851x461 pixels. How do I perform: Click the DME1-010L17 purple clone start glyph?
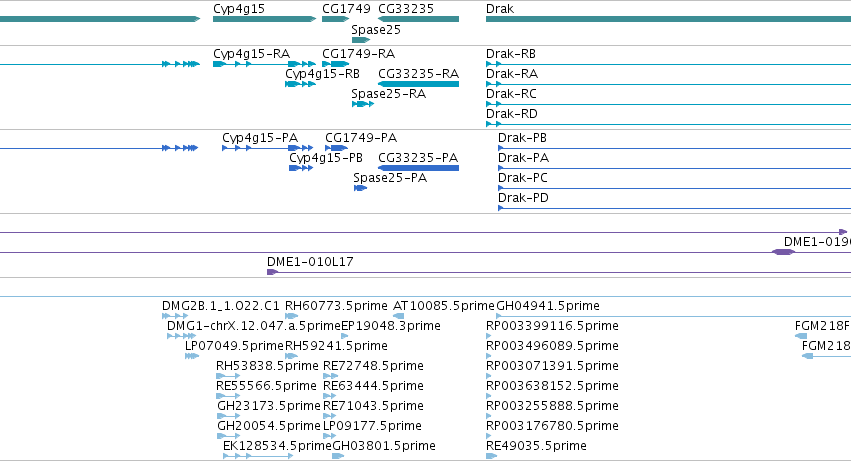tap(272, 272)
